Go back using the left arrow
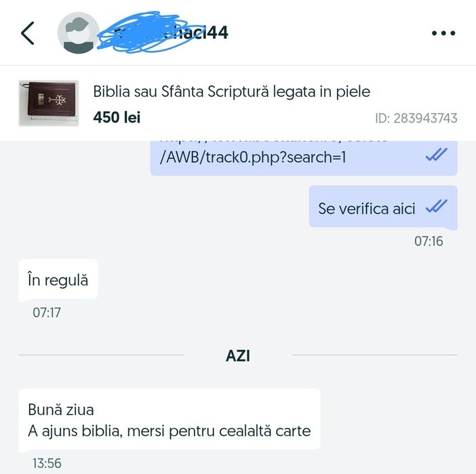This screenshot has height=474, width=476. (28, 33)
